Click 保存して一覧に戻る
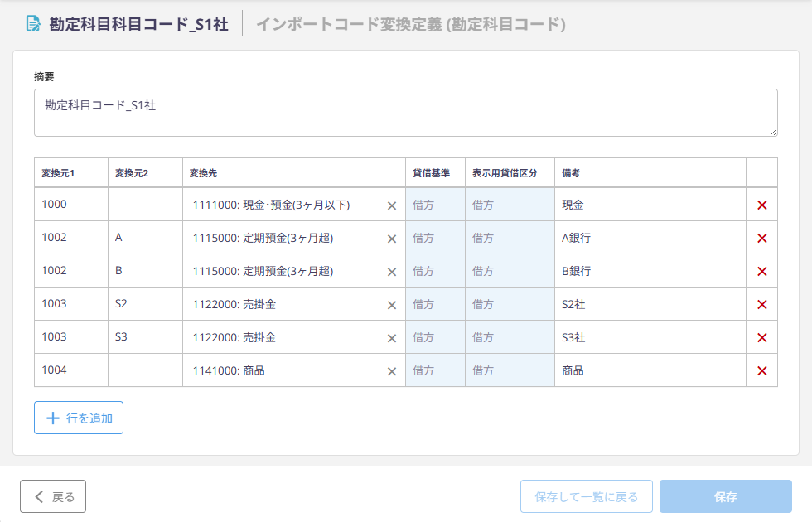 point(587,496)
